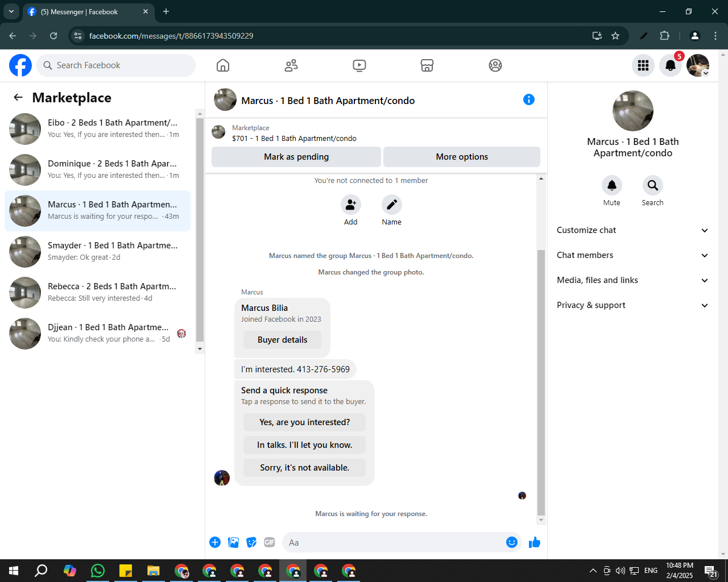Reload the page
The image size is (728, 582).
(53, 36)
